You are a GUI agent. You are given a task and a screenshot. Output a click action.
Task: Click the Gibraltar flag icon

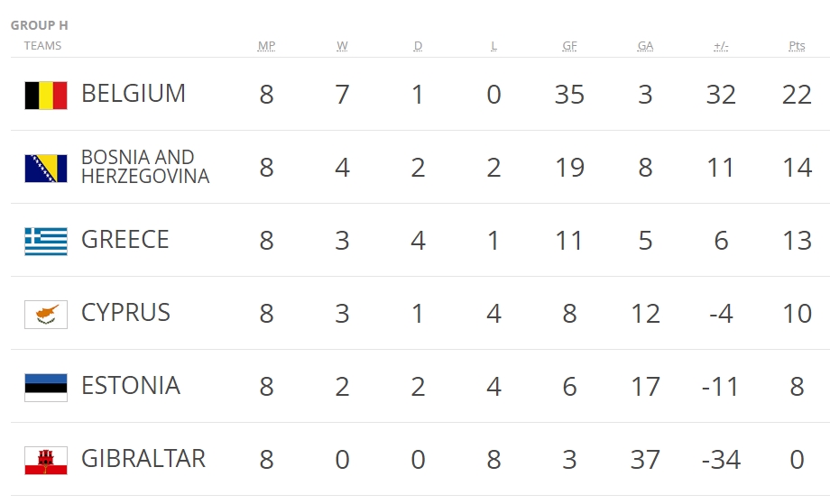coord(45,460)
